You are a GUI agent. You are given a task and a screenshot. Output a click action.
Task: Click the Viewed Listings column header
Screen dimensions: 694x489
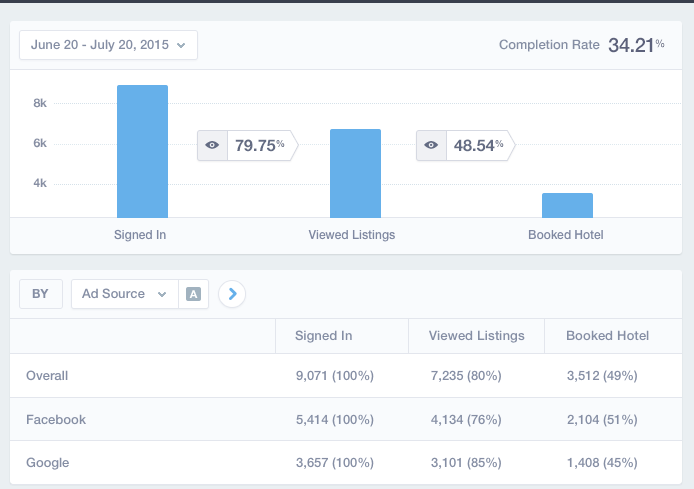pyautogui.click(x=476, y=336)
